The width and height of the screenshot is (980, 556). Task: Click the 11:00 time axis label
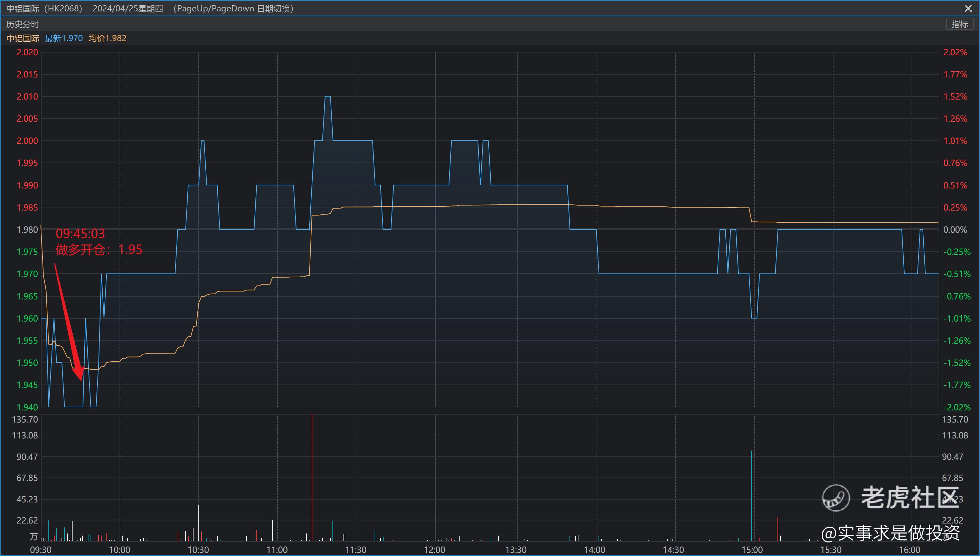277,550
